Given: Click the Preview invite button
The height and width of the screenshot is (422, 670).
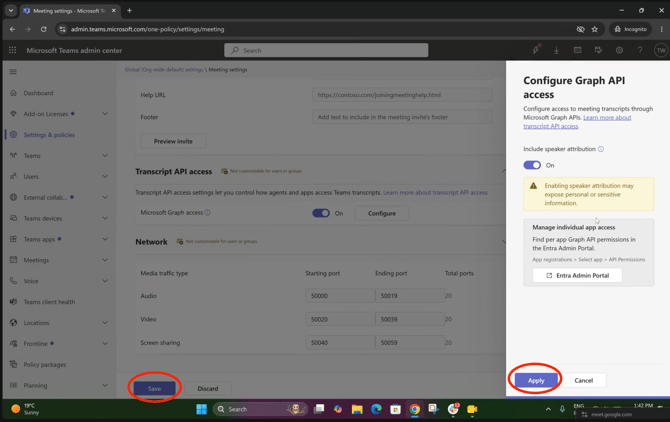Looking at the screenshot, I should click(x=173, y=141).
